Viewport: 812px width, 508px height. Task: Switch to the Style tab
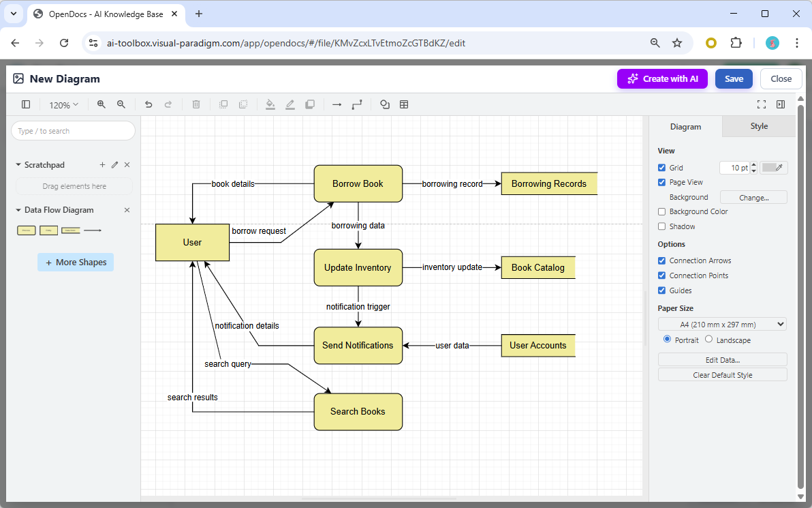click(758, 126)
